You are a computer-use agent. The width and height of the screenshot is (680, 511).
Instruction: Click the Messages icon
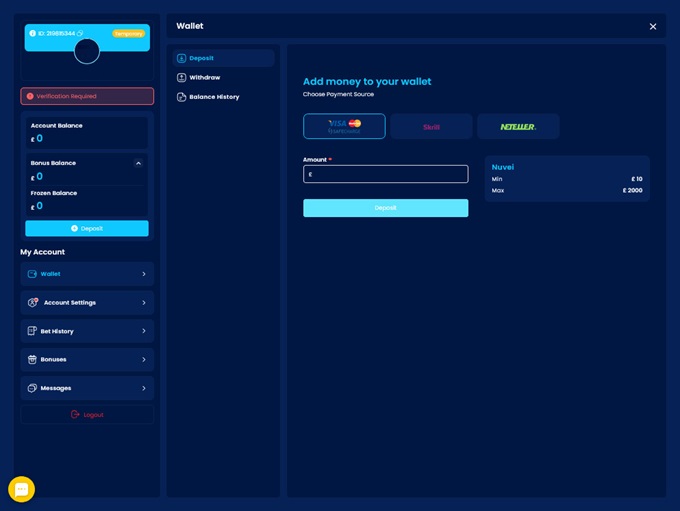[x=33, y=388]
